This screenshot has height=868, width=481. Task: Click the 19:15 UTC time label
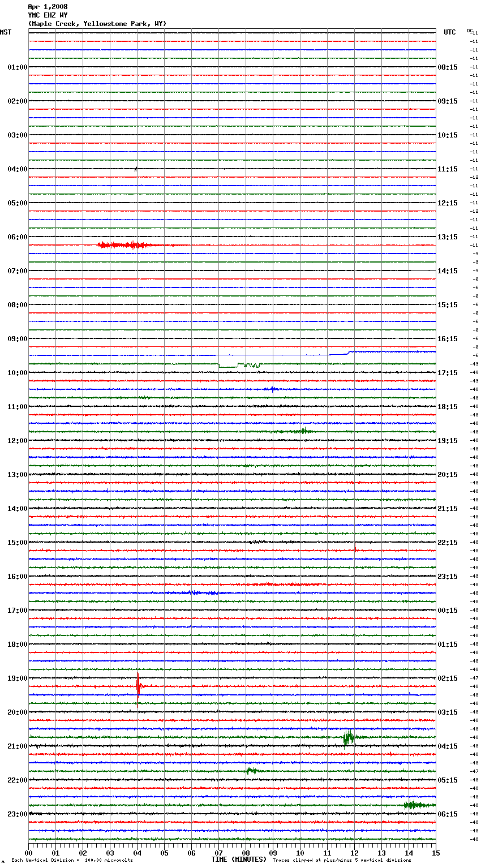coord(448,441)
